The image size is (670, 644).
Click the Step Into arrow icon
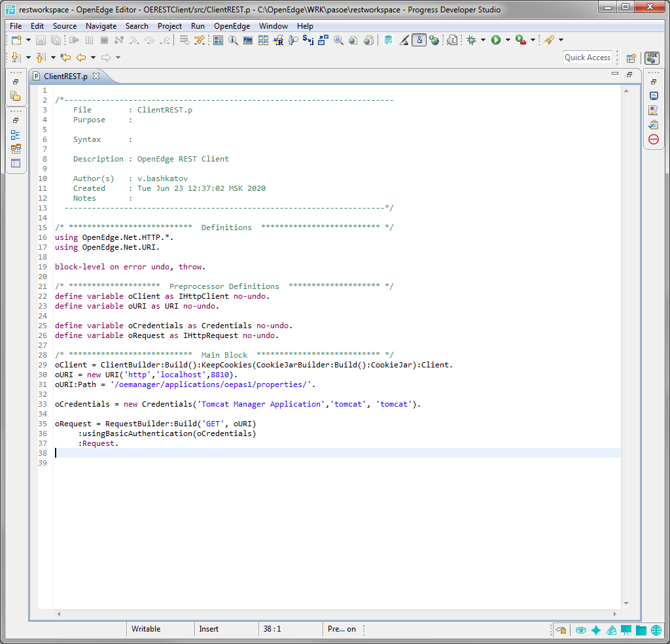(x=134, y=40)
